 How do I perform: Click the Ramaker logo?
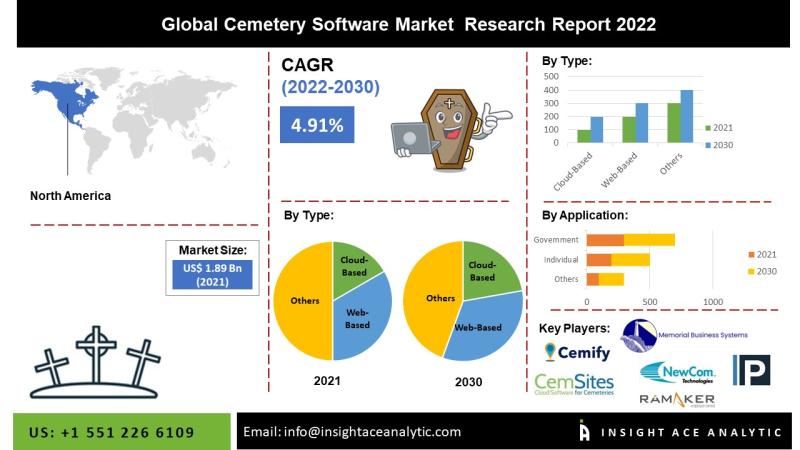click(x=677, y=399)
